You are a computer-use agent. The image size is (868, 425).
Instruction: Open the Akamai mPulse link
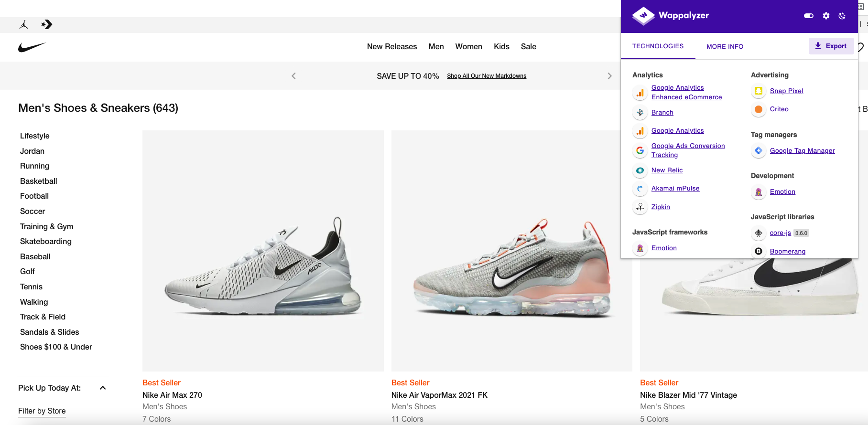(675, 188)
